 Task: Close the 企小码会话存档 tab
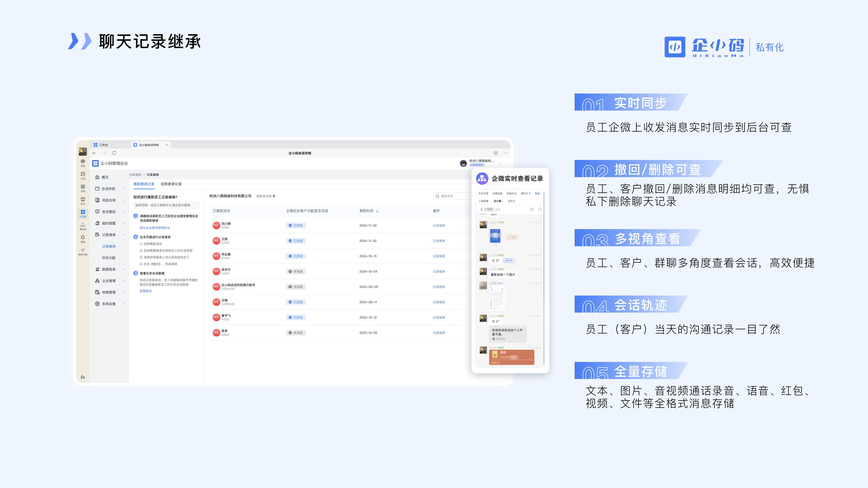(167, 145)
